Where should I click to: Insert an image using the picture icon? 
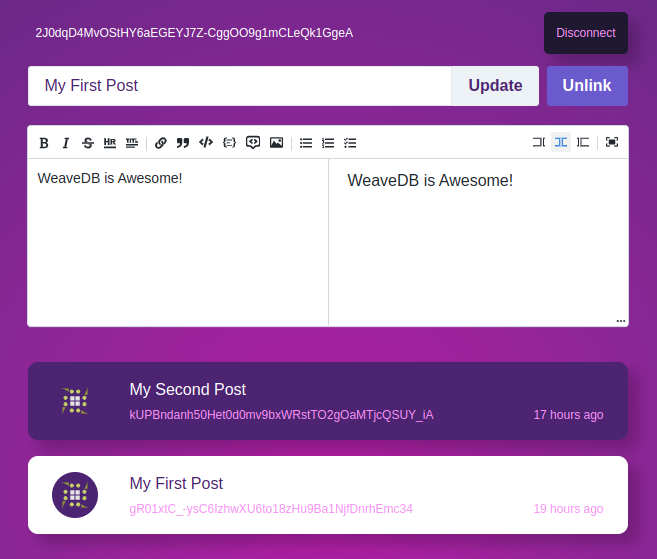pos(276,143)
